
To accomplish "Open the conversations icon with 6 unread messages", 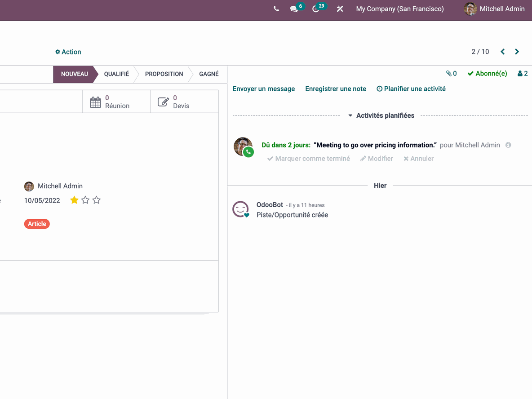I will tap(294, 9).
